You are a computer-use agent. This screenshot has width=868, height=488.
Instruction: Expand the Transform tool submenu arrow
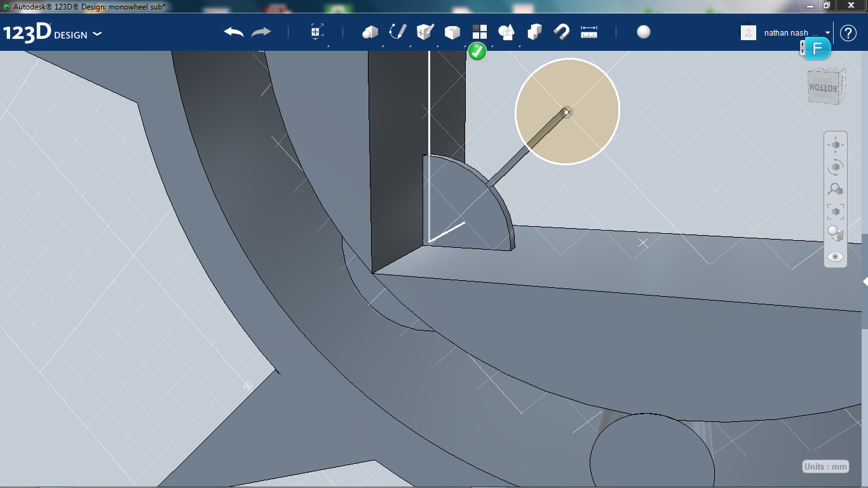328,46
